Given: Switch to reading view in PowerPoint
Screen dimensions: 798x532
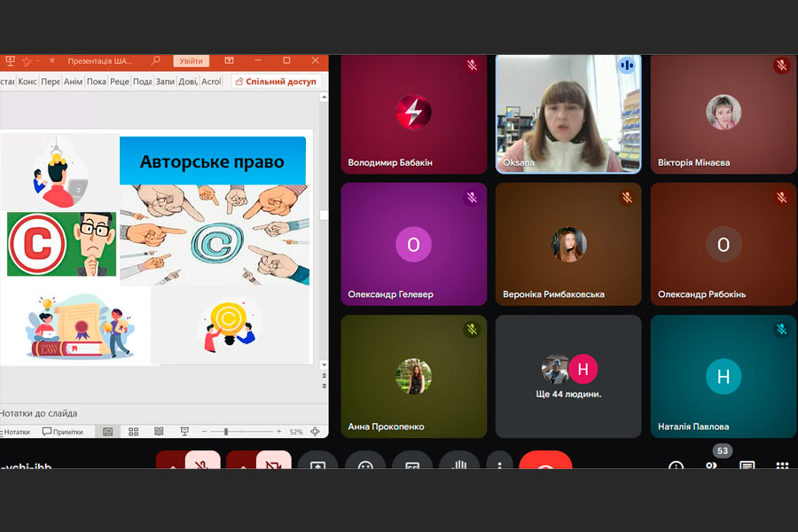Looking at the screenshot, I should 159,432.
